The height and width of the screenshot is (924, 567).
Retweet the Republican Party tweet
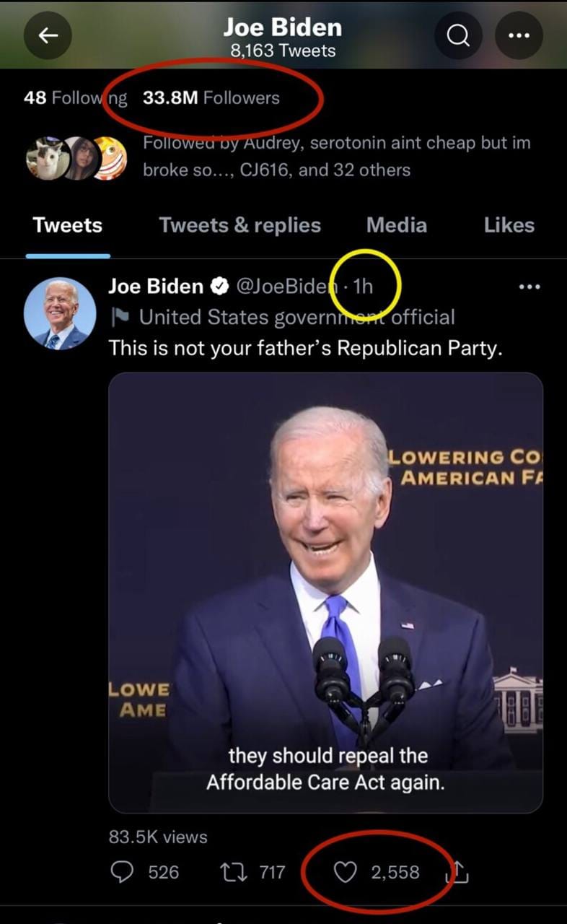[x=233, y=872]
